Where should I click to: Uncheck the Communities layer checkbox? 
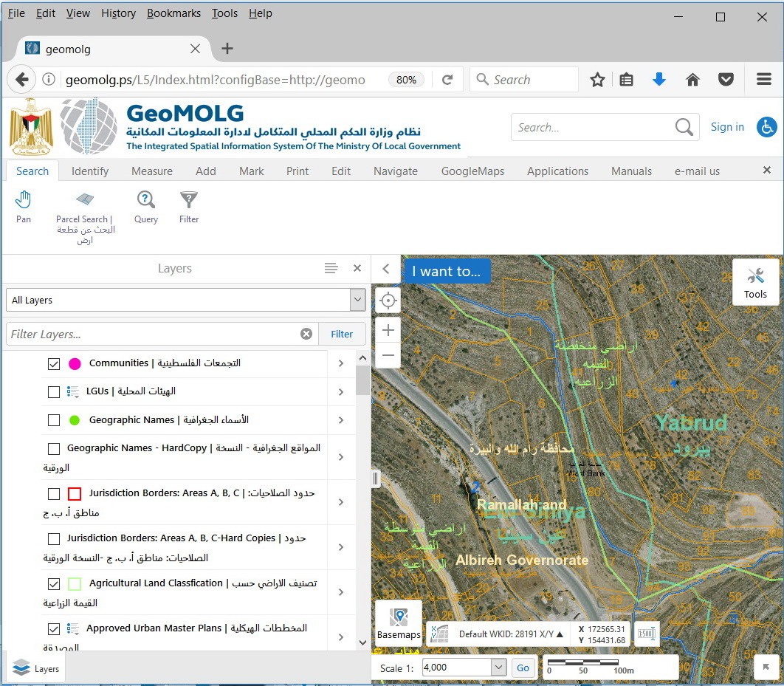(x=53, y=363)
